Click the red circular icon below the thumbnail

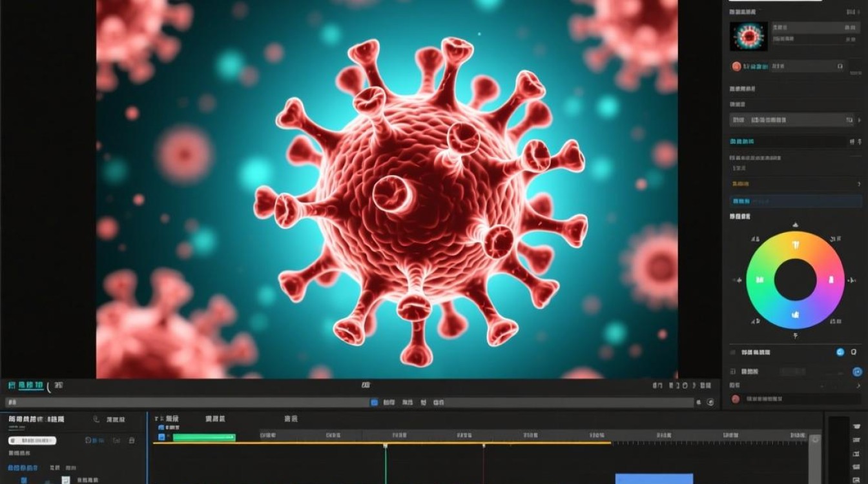click(x=736, y=66)
